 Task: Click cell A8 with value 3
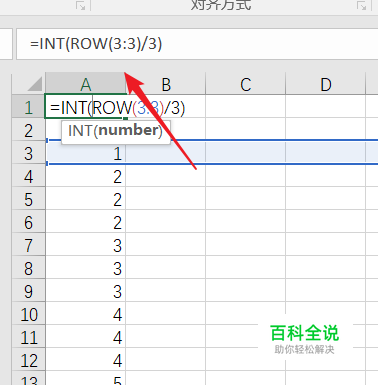coord(85,268)
